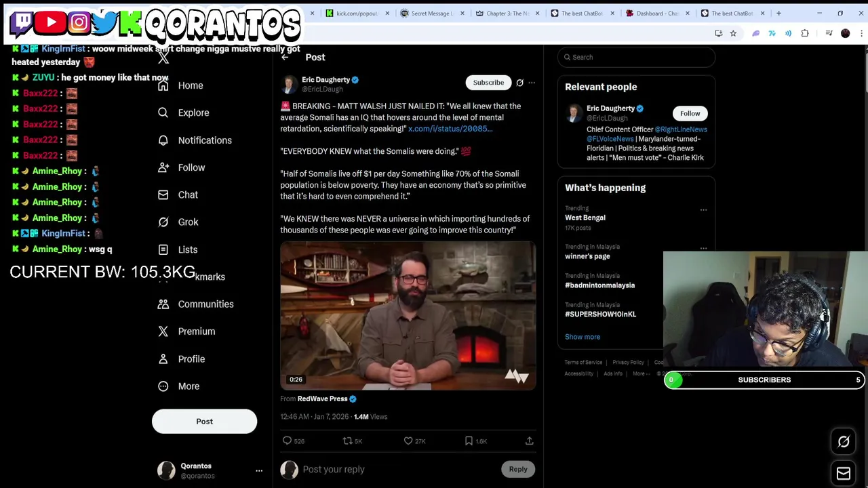Click the back arrow beside Post heading
This screenshot has width=868, height=488.
[285, 57]
